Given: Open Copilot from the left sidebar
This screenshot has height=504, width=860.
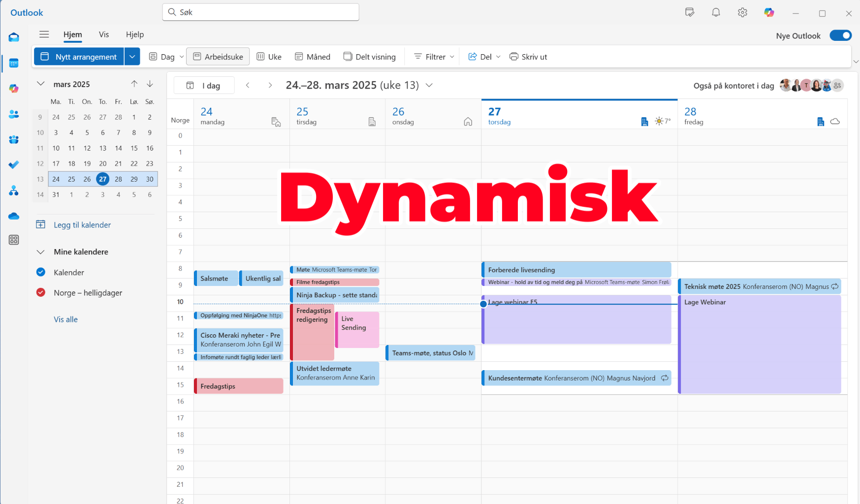Looking at the screenshot, I should click(x=13, y=88).
